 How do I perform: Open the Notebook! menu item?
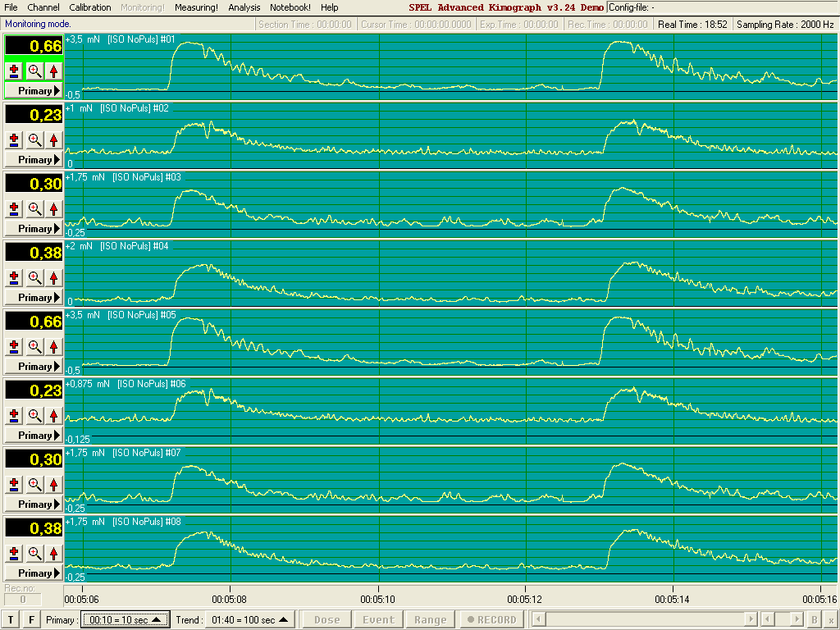point(290,7)
